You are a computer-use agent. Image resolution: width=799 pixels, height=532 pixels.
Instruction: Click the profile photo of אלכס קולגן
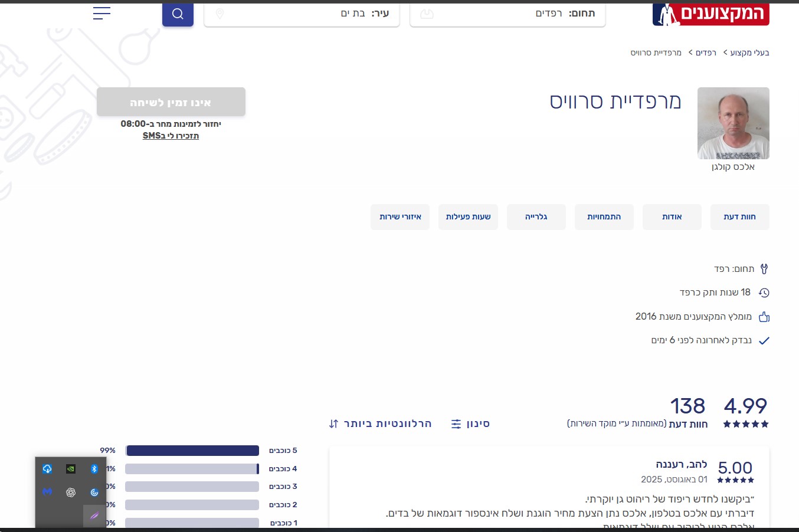tap(733, 123)
